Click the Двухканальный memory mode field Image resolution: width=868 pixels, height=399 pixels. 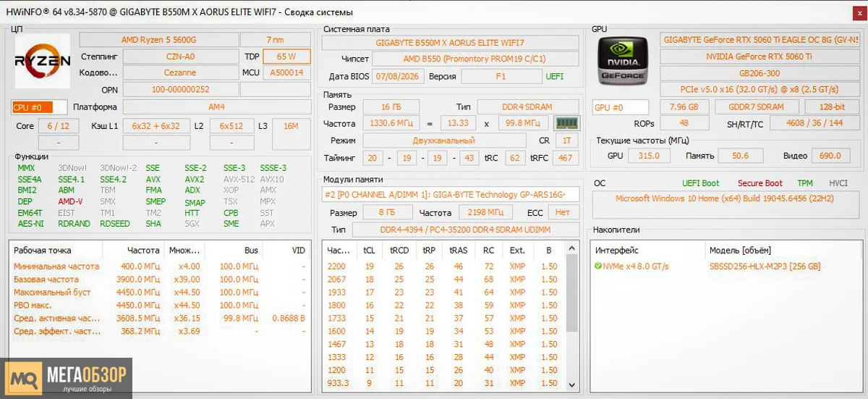[x=444, y=140]
